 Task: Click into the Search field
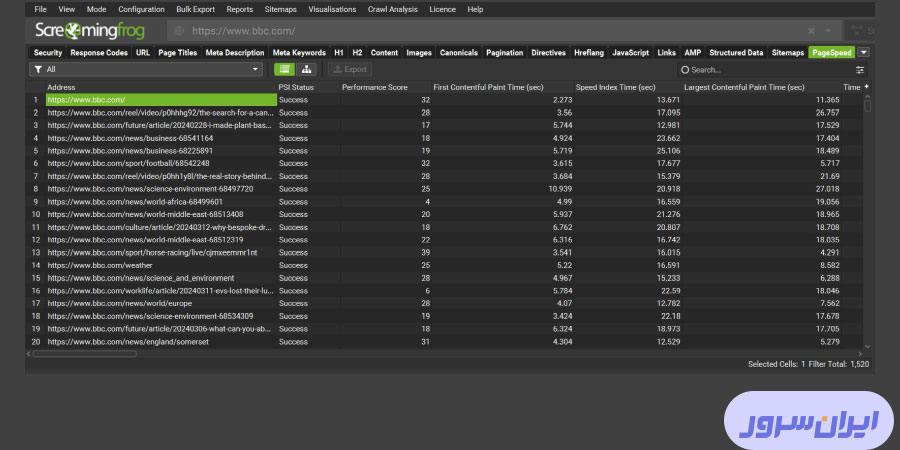[765, 70]
